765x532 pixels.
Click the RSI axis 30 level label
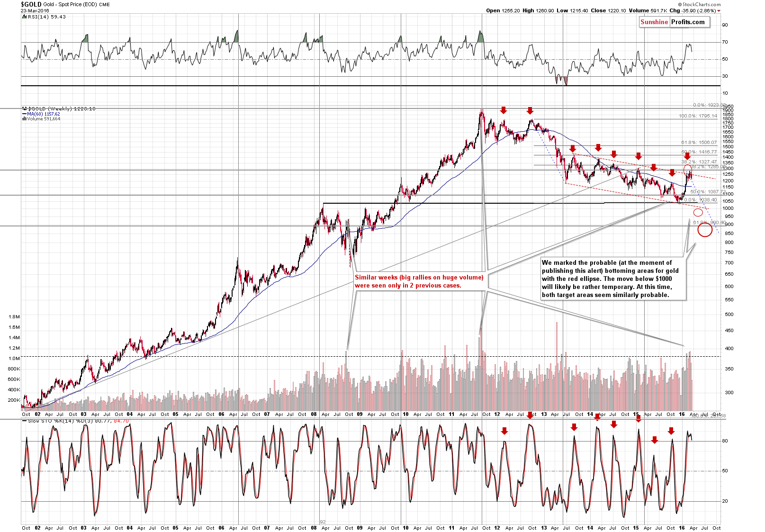(725, 76)
